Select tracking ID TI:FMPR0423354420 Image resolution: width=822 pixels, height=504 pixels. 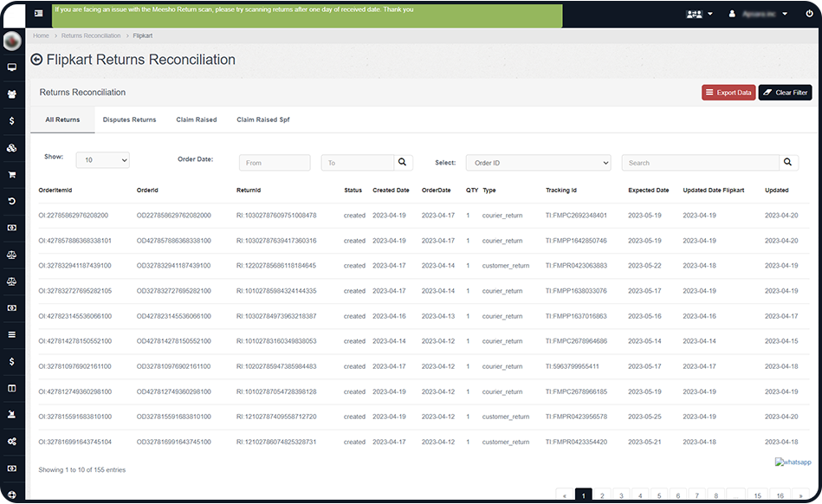click(x=576, y=443)
